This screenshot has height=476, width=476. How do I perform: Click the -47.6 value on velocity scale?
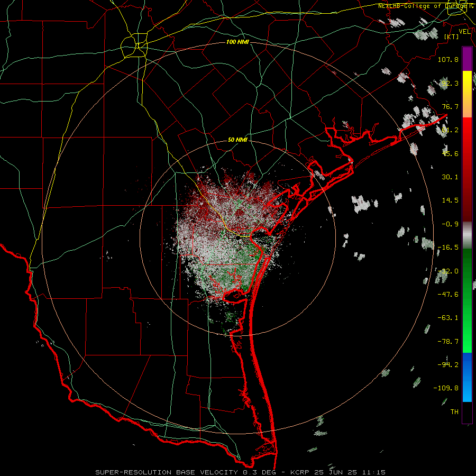448,295
